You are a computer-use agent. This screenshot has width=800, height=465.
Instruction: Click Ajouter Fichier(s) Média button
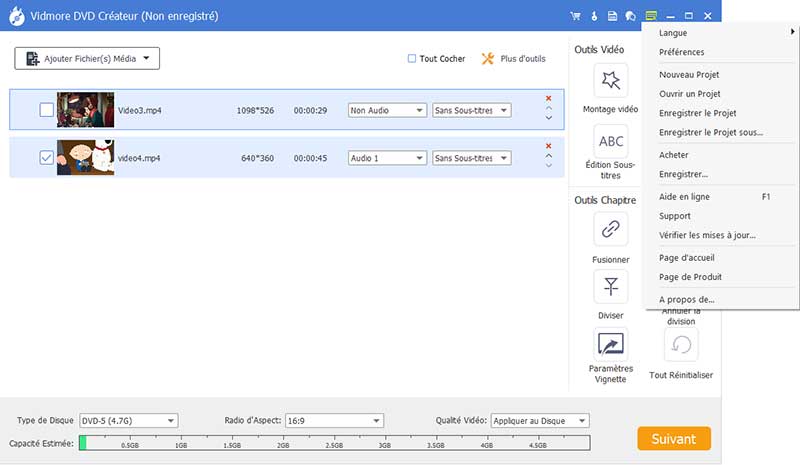[x=87, y=59]
